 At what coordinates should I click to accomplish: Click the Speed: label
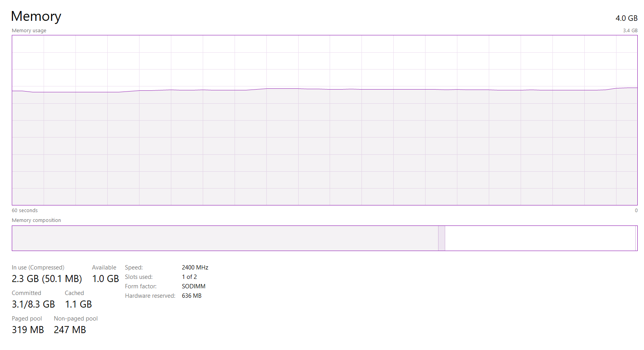tap(134, 268)
